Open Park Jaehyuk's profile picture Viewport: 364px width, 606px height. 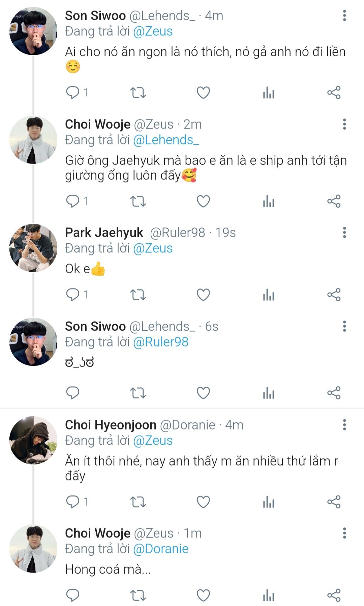(x=33, y=248)
